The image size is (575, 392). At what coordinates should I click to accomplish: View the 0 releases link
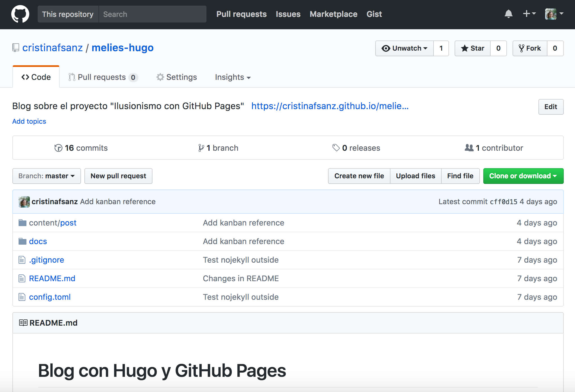(x=356, y=148)
